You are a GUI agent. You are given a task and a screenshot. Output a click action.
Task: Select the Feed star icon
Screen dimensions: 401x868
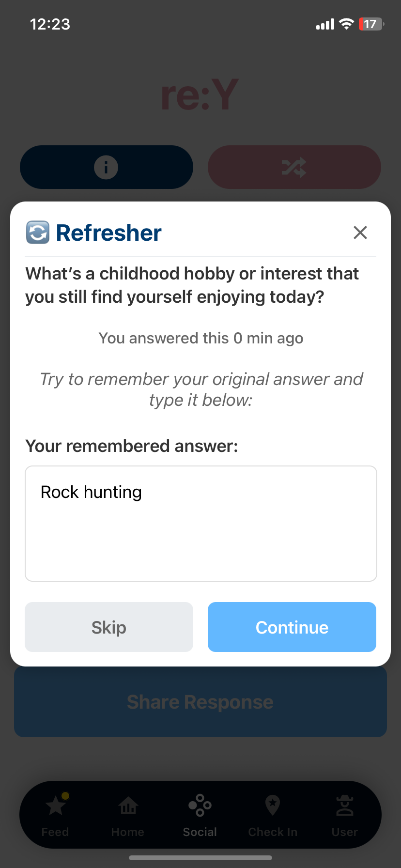tap(55, 806)
